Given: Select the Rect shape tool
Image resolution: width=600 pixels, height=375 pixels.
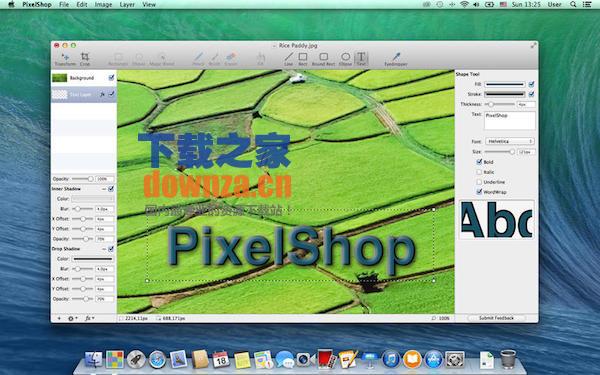Looking at the screenshot, I should (x=303, y=59).
